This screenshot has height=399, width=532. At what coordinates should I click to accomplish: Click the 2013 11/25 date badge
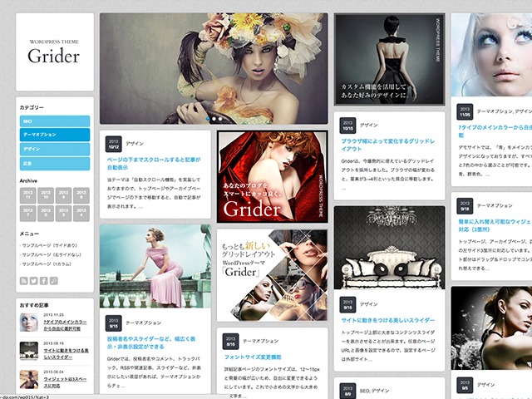[x=465, y=111]
